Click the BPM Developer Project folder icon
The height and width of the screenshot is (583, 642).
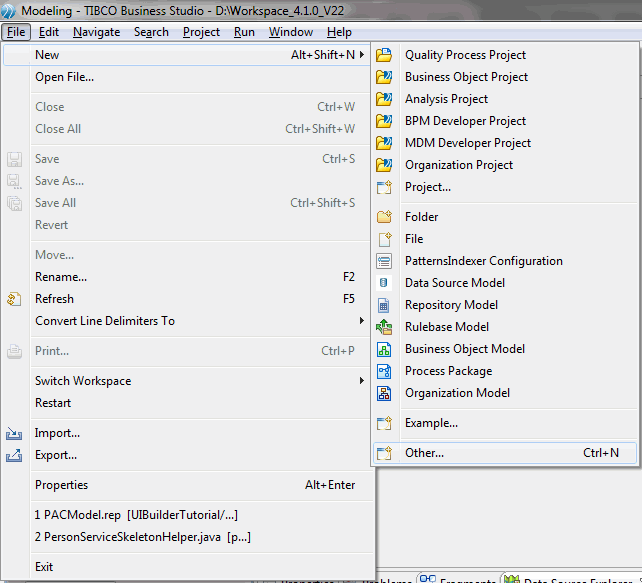tap(384, 121)
